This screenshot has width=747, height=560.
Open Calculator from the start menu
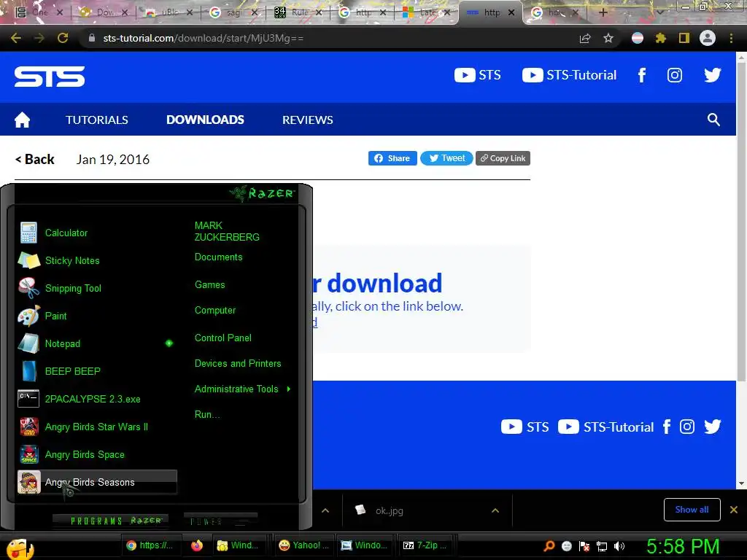[x=96, y=233]
